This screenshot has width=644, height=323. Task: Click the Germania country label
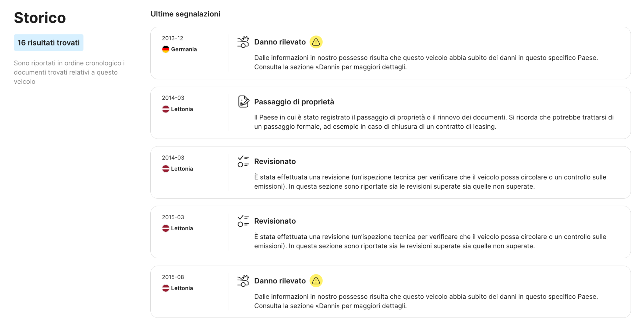(184, 49)
